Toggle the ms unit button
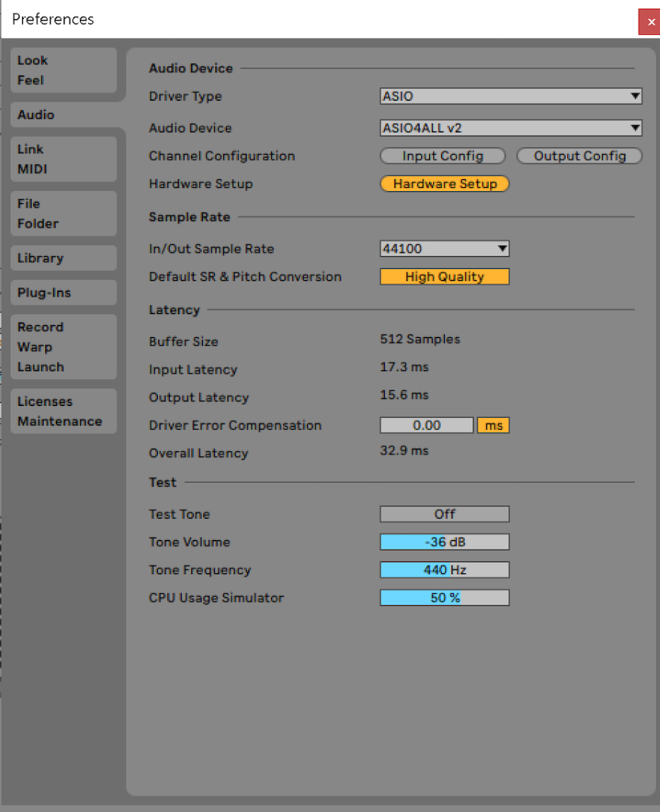Viewport: 660px width, 812px height. point(493,426)
